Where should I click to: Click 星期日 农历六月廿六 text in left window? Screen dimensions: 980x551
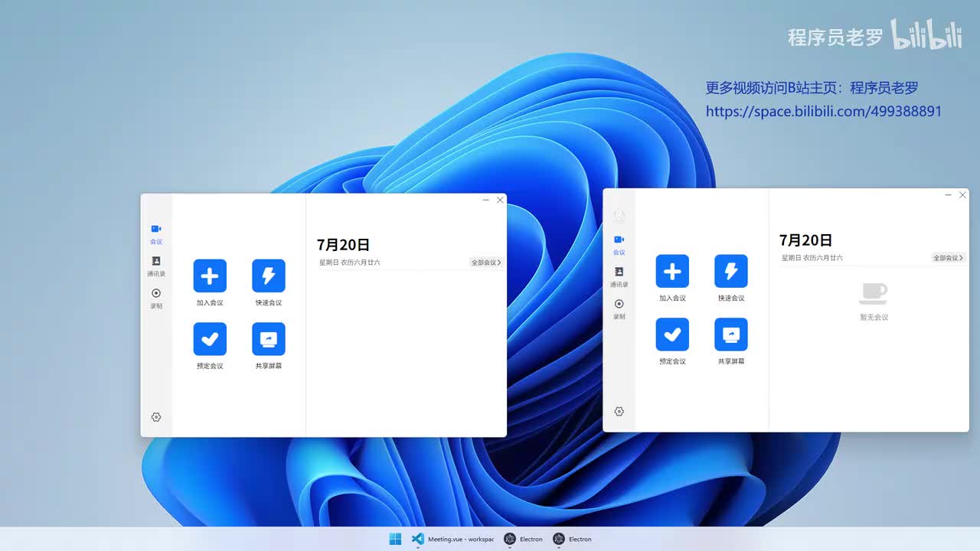[350, 262]
